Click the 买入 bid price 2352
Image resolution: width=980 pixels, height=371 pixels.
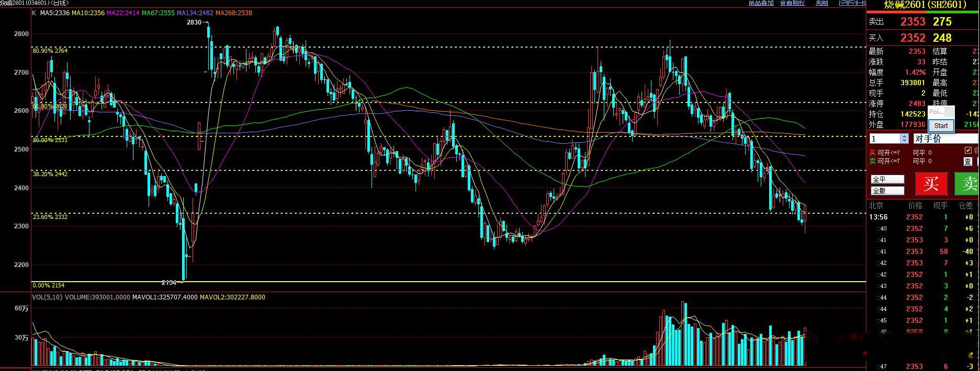click(x=913, y=38)
